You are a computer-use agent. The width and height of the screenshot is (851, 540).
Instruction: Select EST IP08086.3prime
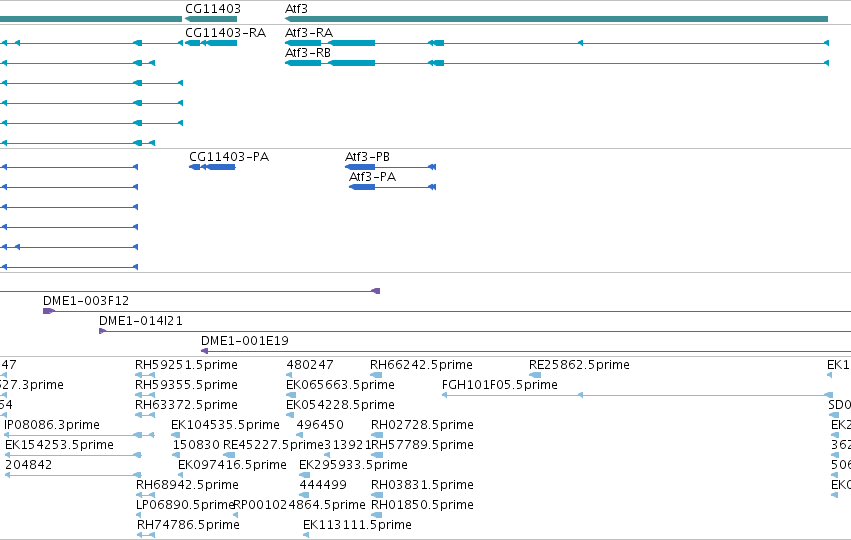tap(52, 425)
